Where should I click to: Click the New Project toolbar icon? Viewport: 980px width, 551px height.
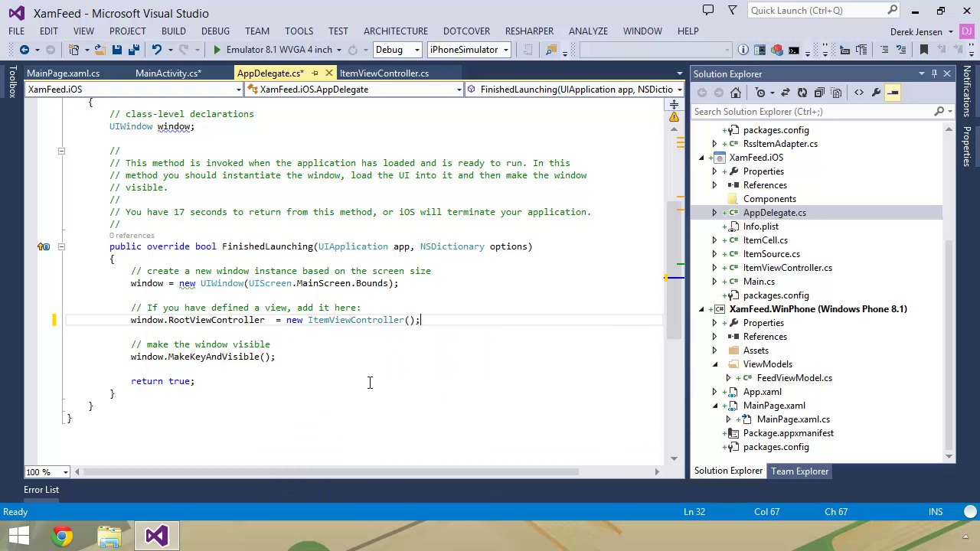[74, 50]
